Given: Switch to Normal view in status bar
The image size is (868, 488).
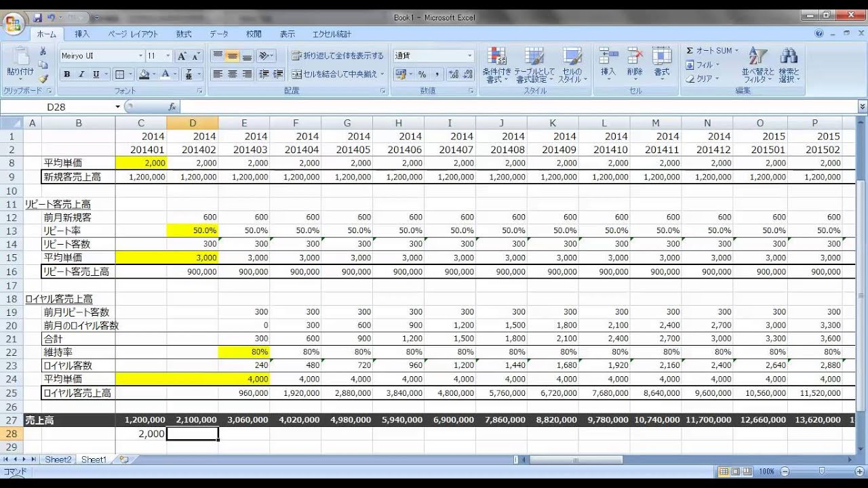Looking at the screenshot, I should (x=724, y=471).
